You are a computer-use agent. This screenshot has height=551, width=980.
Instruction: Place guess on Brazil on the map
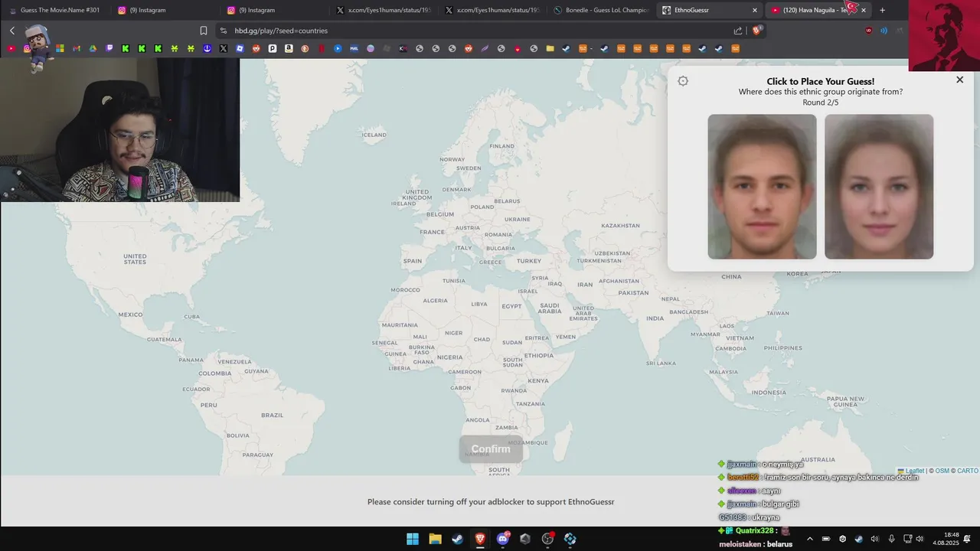click(x=272, y=415)
